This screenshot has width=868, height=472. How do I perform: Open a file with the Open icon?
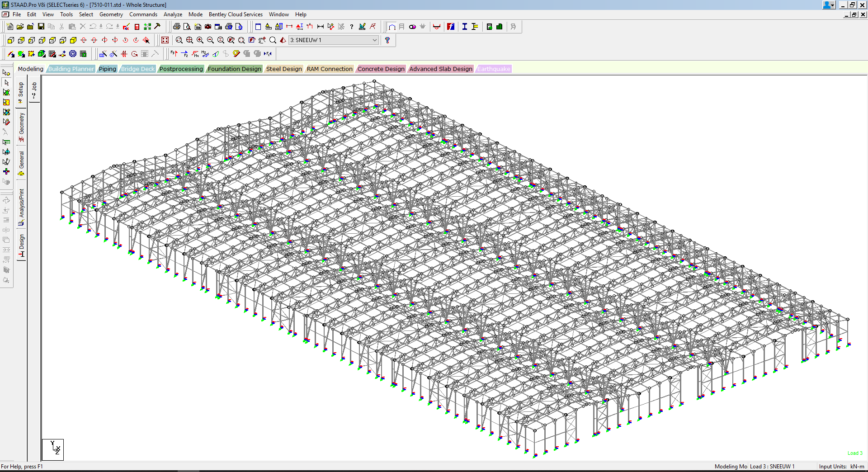tap(20, 27)
